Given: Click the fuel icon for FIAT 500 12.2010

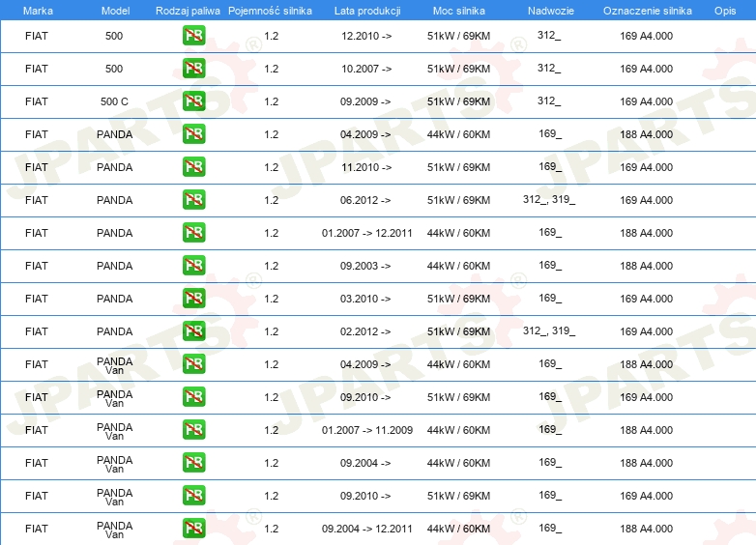Looking at the screenshot, I should coord(193,36).
